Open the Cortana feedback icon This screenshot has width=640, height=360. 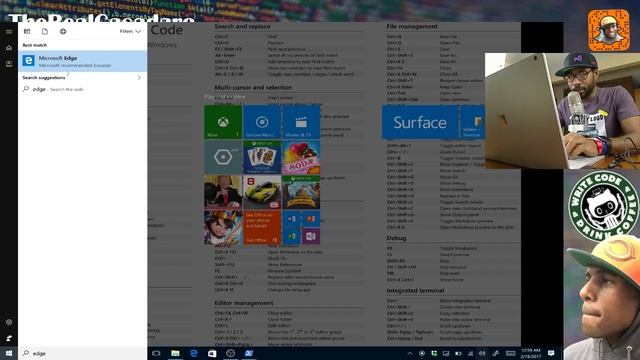click(9, 338)
